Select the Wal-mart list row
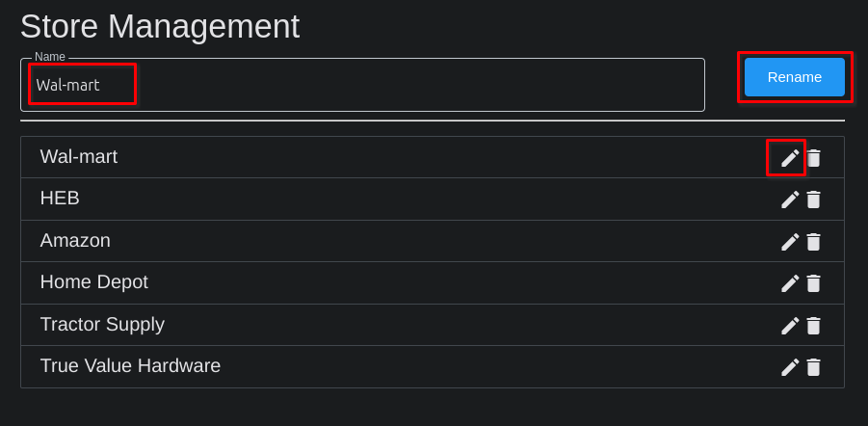 (79, 157)
